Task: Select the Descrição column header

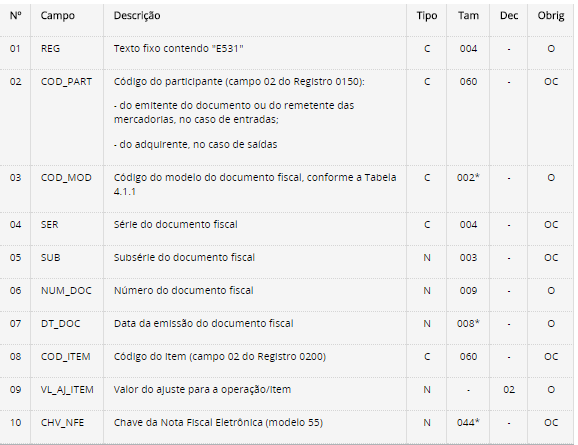Action: (137, 16)
